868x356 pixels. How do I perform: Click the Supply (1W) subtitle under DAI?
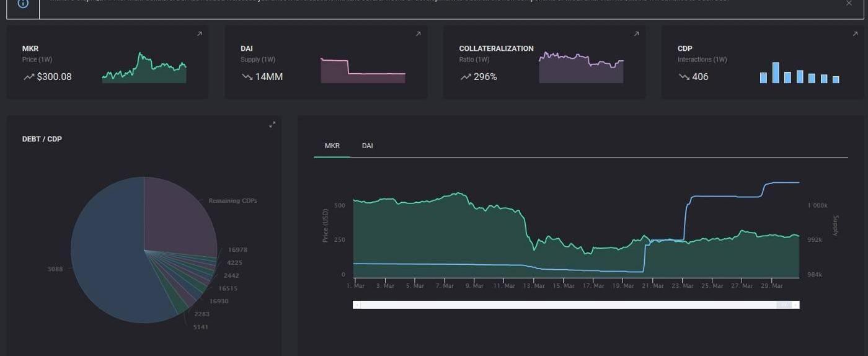click(258, 60)
